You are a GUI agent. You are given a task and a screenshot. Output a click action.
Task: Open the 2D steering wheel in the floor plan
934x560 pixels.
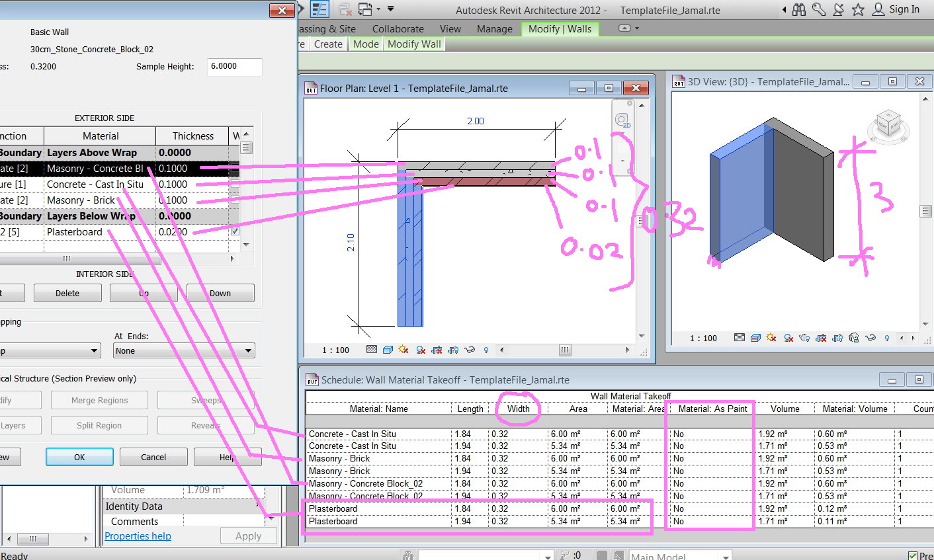[622, 121]
